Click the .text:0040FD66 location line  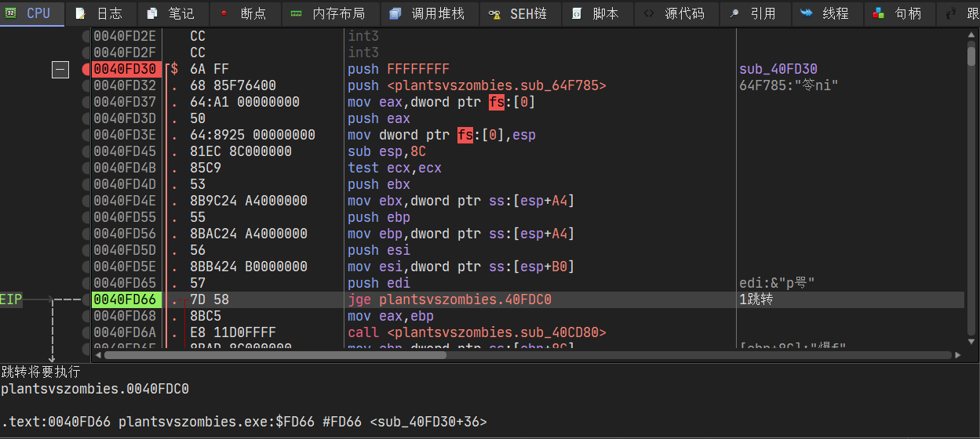[x=243, y=422]
